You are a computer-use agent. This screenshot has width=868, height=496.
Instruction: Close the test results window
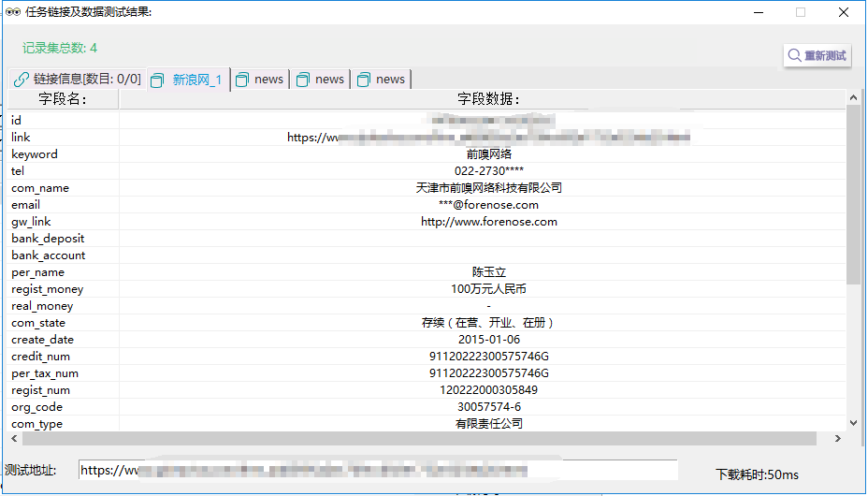(844, 12)
